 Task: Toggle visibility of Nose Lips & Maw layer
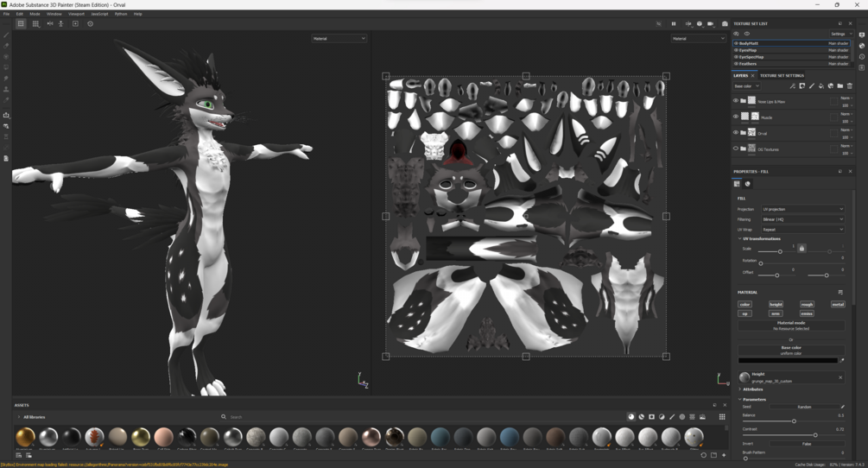click(x=736, y=101)
